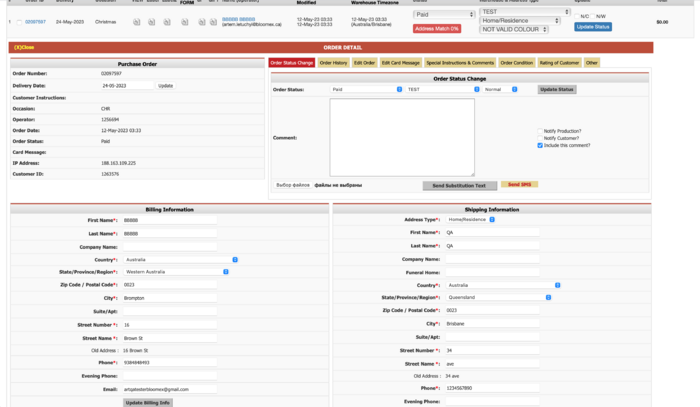Click Update next to Delivery Date
Image resolution: width=700 pixels, height=407 pixels.
point(165,86)
